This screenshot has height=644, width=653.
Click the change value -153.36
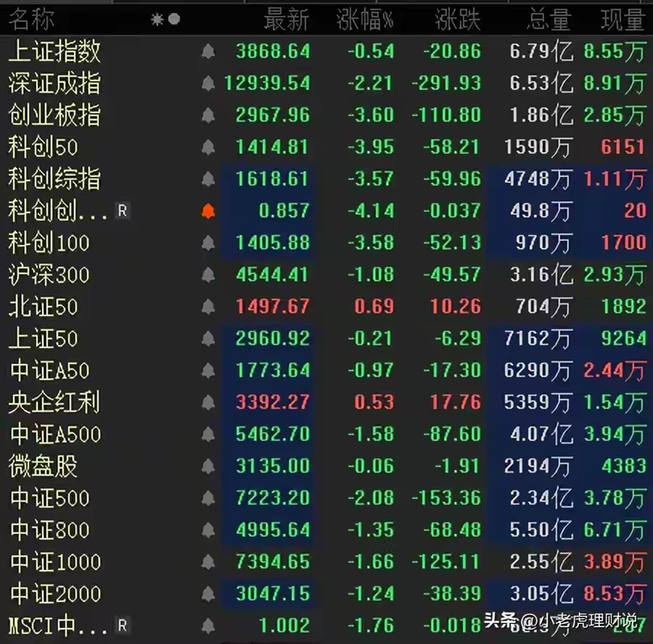446,497
